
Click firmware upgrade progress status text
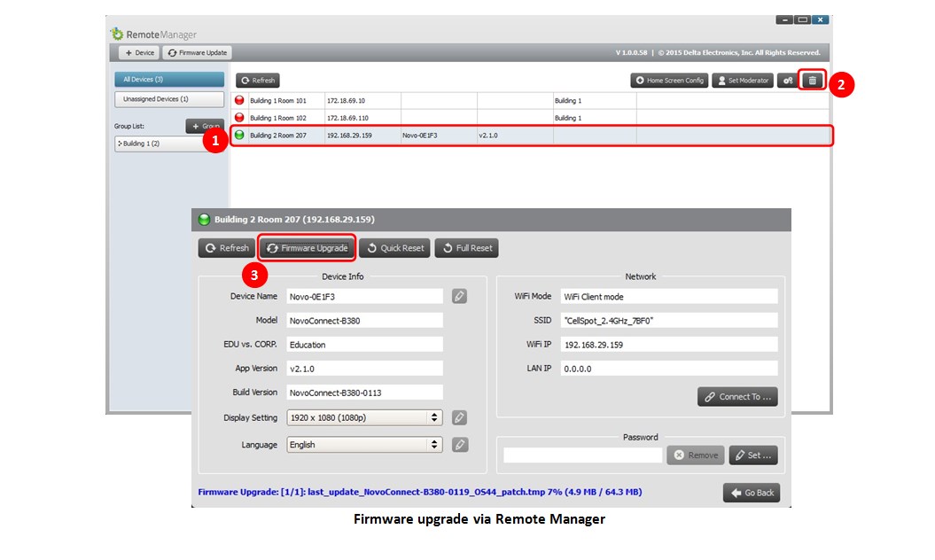[420, 492]
